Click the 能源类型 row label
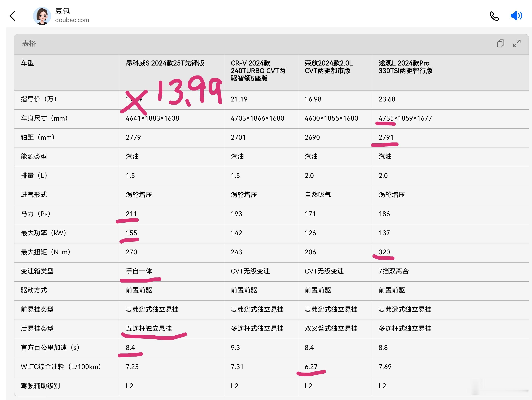This screenshot has height=400, width=532. pos(34,156)
